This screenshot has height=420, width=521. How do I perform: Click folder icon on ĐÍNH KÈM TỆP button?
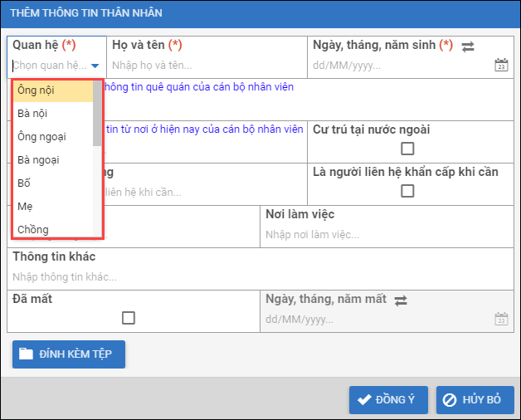point(27,354)
